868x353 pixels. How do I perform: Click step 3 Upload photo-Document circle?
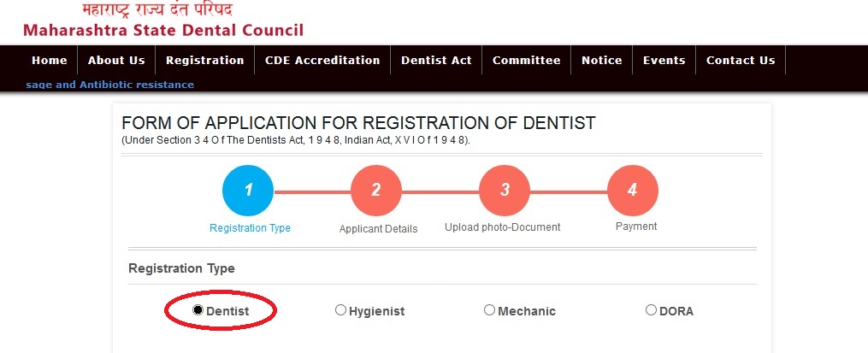tap(505, 191)
